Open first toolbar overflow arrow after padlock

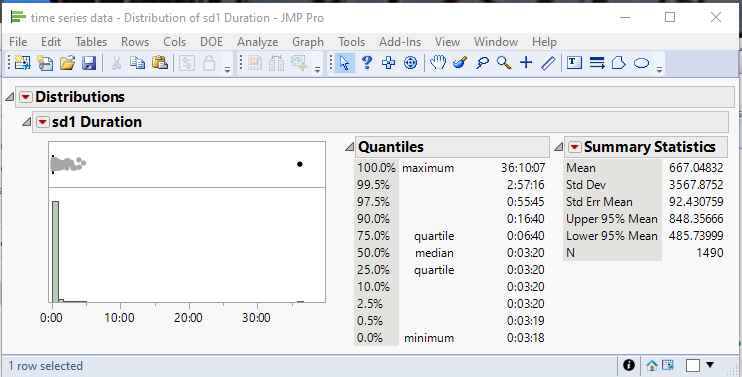(x=227, y=69)
